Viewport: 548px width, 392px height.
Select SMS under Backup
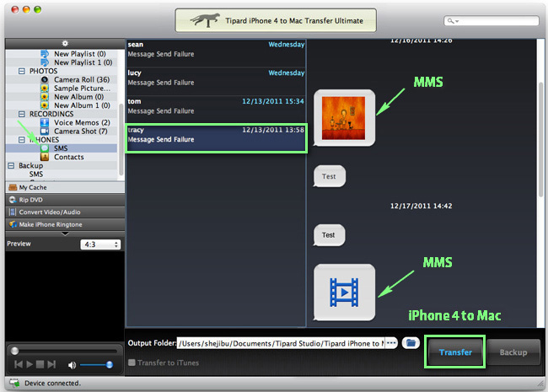(x=36, y=174)
